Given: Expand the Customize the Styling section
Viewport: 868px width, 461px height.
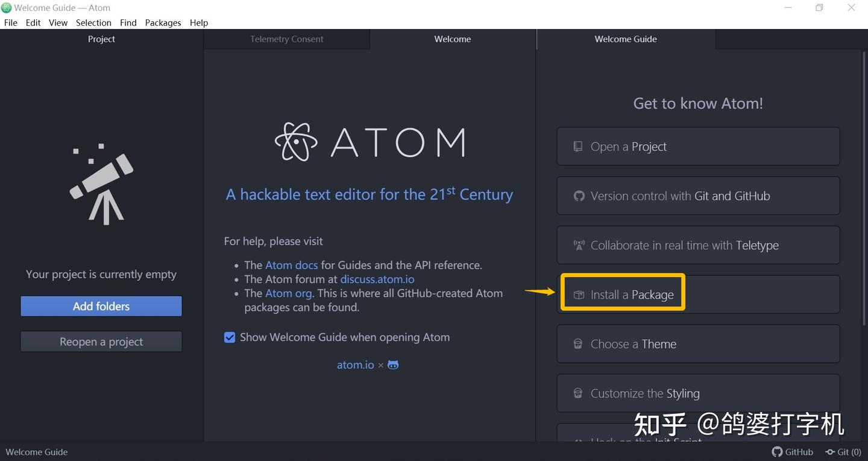Looking at the screenshot, I should [697, 393].
